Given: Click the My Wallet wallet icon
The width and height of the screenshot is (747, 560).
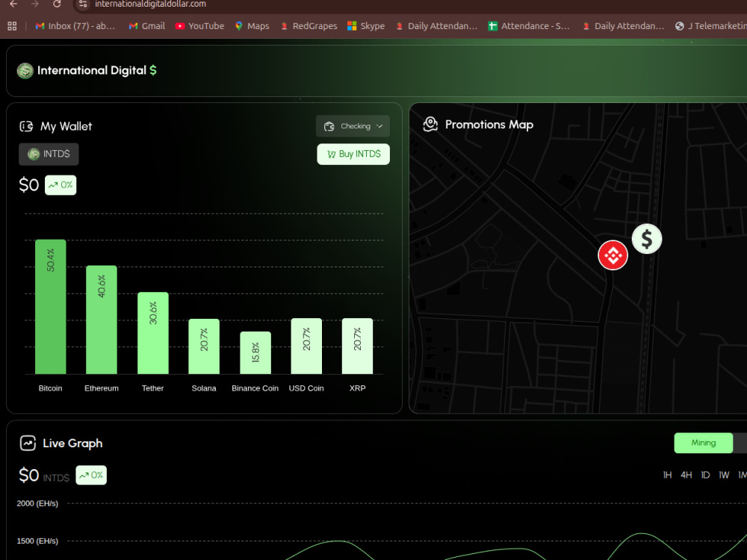Looking at the screenshot, I should pyautogui.click(x=26, y=126).
